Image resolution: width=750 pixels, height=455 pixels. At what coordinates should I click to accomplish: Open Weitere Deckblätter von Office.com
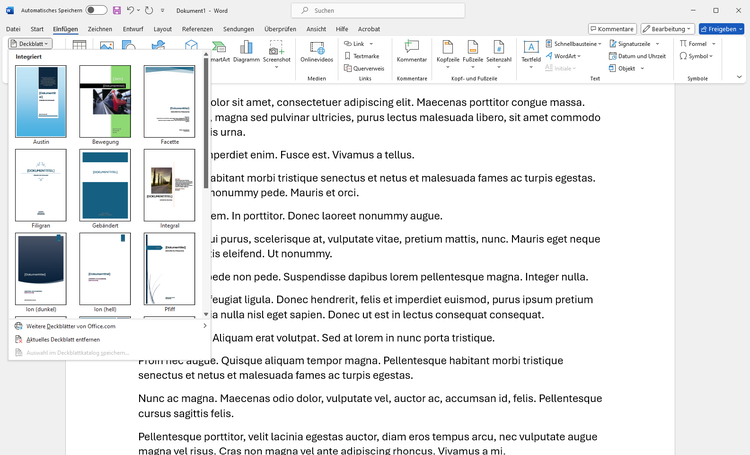coord(110,326)
